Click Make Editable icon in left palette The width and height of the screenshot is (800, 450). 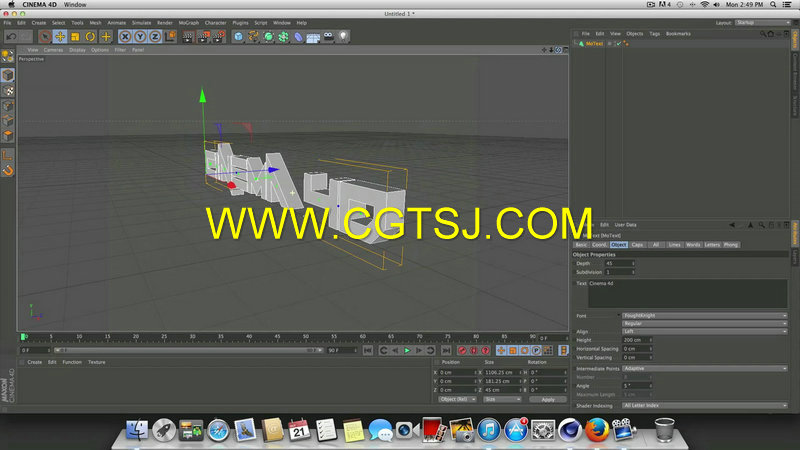pyautogui.click(x=8, y=56)
